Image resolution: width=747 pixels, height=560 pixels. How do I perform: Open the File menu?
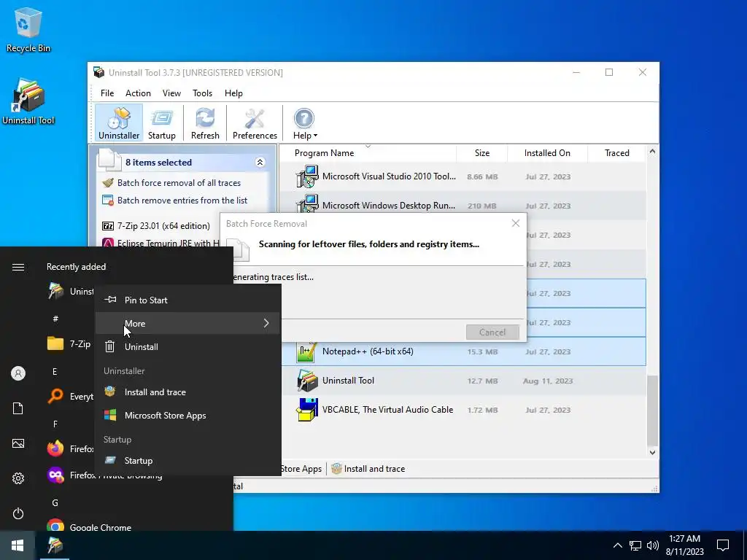[x=107, y=93]
